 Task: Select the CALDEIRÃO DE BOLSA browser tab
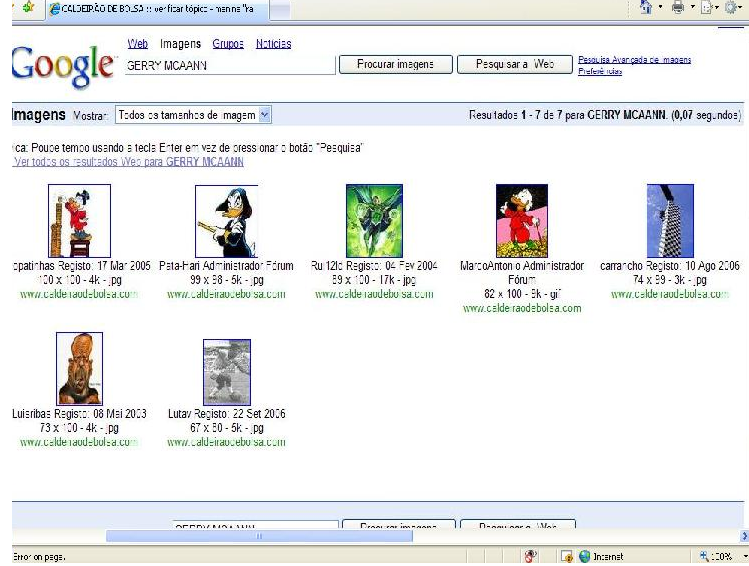[158, 9]
